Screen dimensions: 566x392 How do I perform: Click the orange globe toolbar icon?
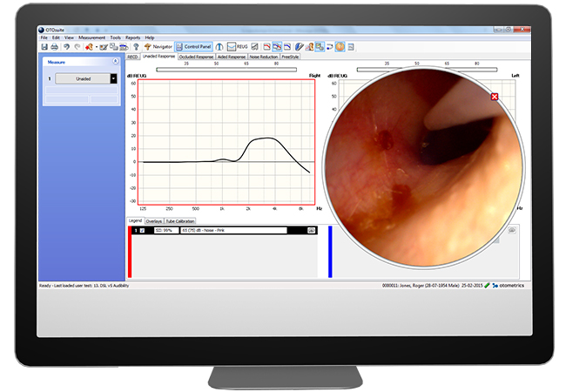click(340, 46)
